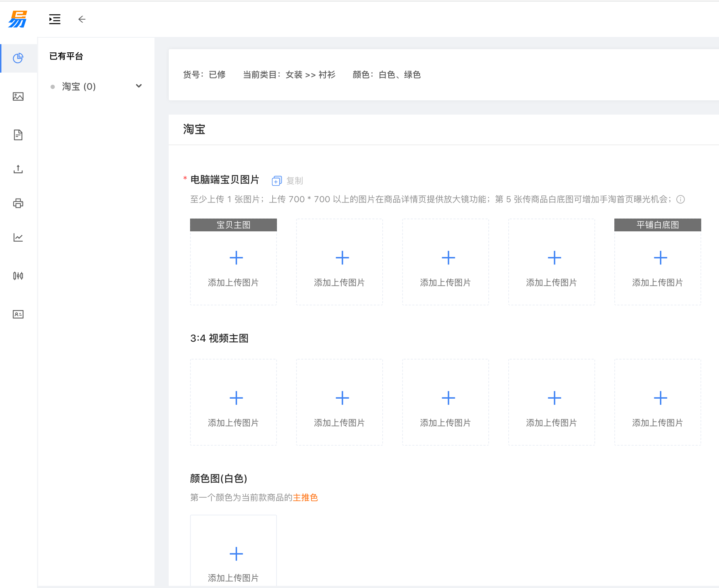Add image in 颜色图(白色) upload slot
Viewport: 719px width, 588px height.
233,551
